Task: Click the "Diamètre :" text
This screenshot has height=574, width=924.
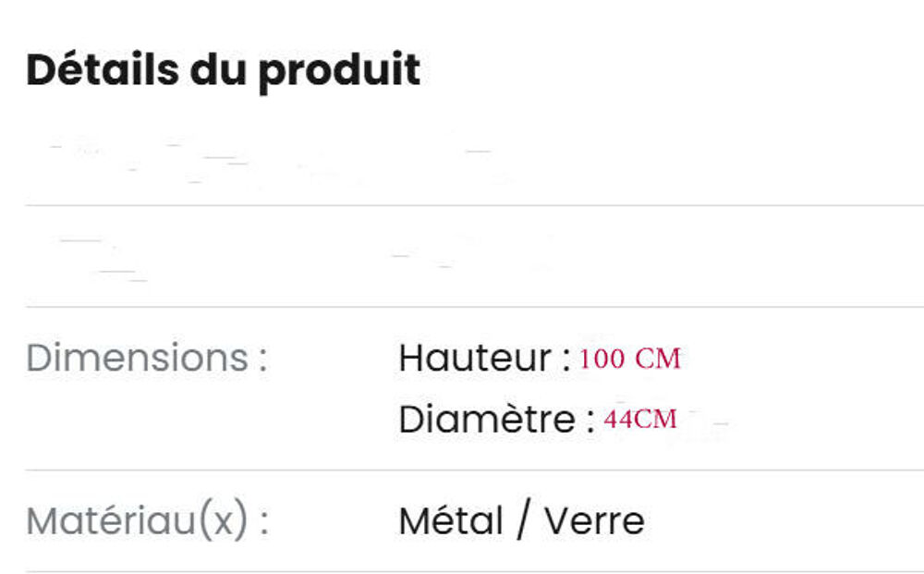Action: [497, 419]
